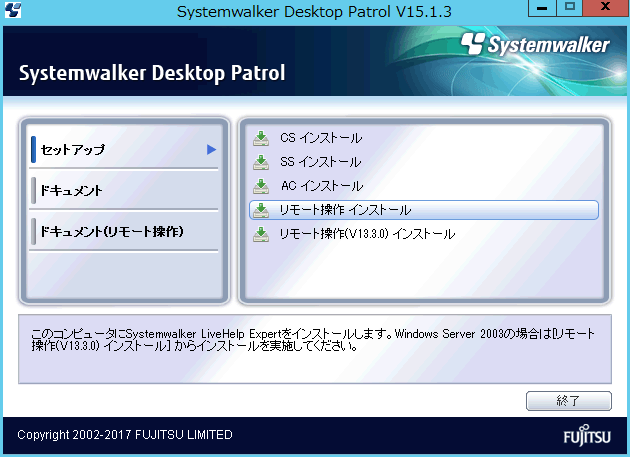Click the install icon beside リモート操作 インストール
This screenshot has width=630, height=457.
point(261,210)
